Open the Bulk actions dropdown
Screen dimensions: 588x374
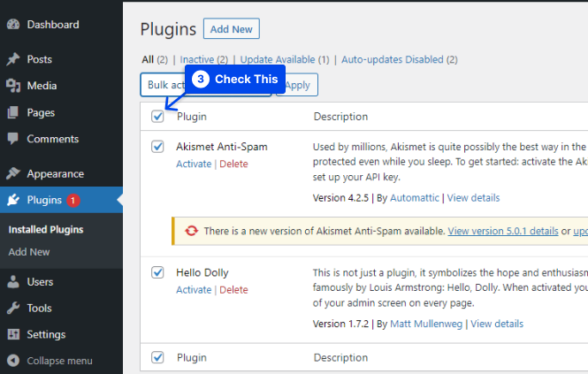point(162,85)
